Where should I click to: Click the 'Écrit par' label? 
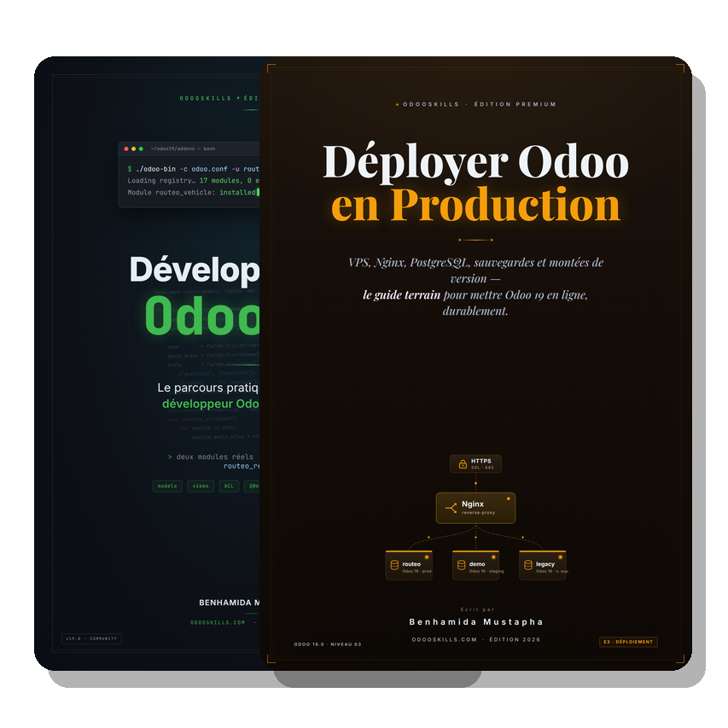pos(477,609)
